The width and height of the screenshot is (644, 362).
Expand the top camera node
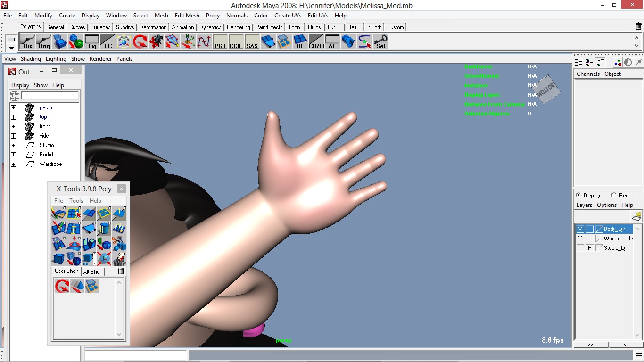(13, 117)
